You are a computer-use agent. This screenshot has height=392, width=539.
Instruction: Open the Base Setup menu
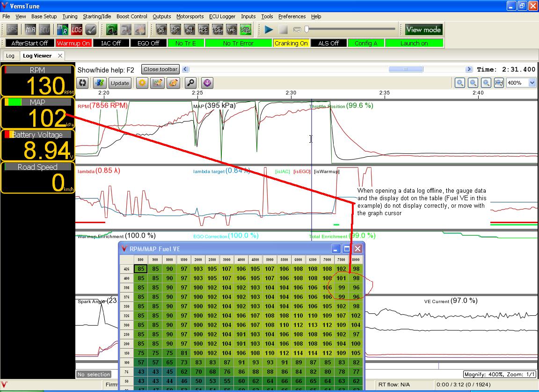pos(44,16)
